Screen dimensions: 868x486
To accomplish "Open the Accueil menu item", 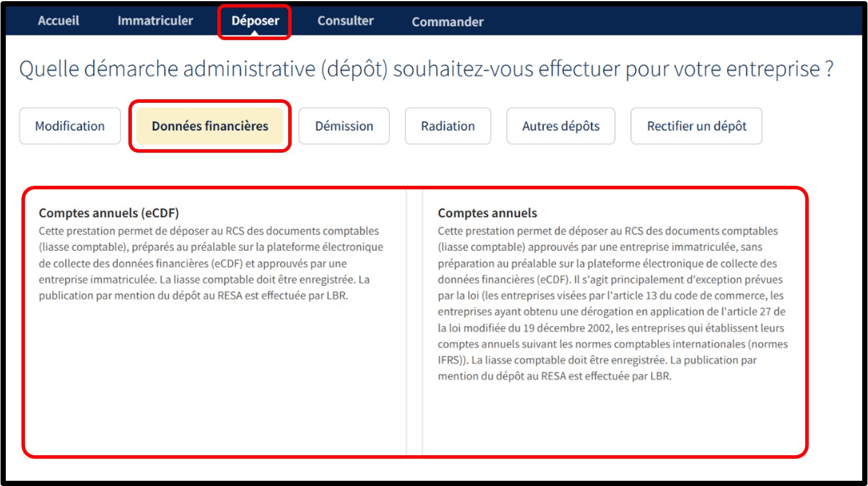I will [x=58, y=21].
